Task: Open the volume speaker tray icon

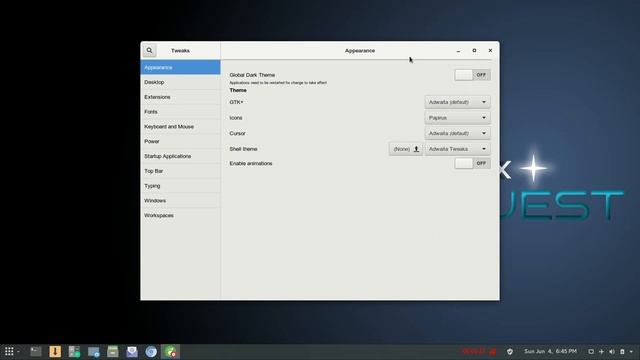Action: [x=612, y=351]
